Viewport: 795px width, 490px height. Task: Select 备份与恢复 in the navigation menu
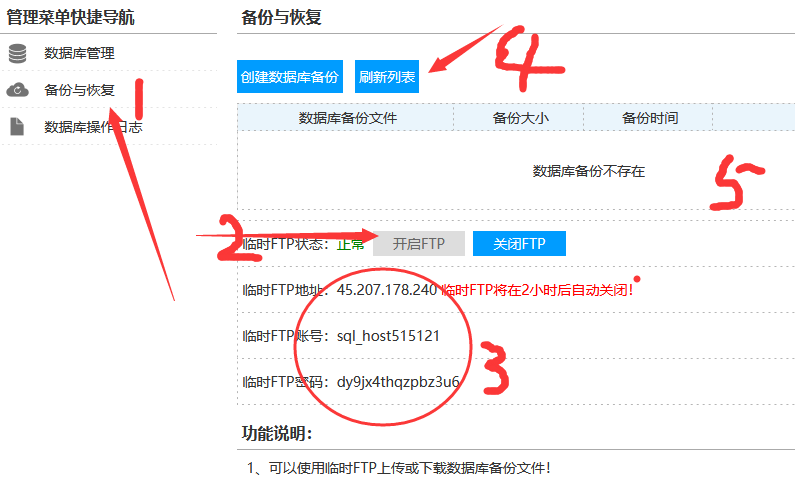[x=79, y=90]
